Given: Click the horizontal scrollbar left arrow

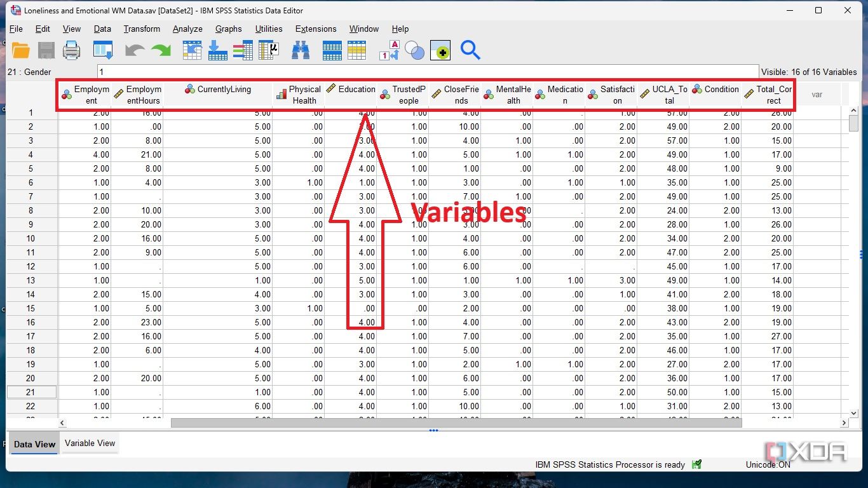Looking at the screenshot, I should coord(62,423).
